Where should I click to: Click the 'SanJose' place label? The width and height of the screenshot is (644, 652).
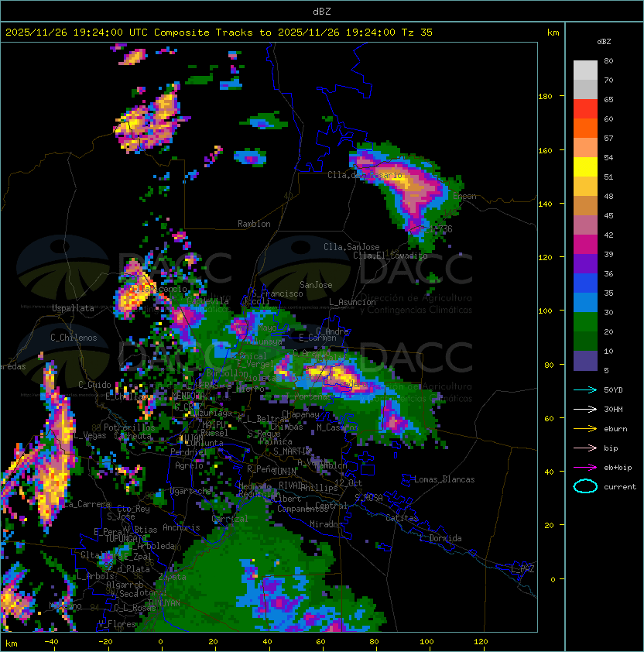[316, 285]
